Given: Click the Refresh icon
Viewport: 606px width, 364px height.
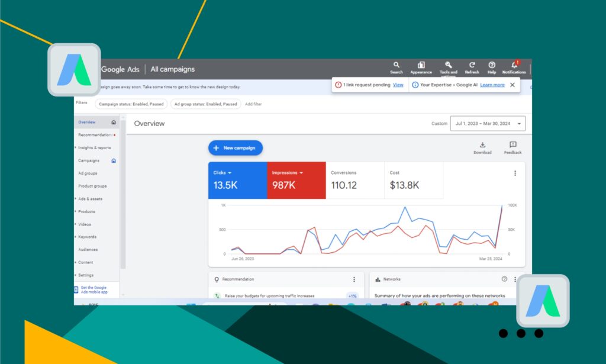Looking at the screenshot, I should 472,65.
